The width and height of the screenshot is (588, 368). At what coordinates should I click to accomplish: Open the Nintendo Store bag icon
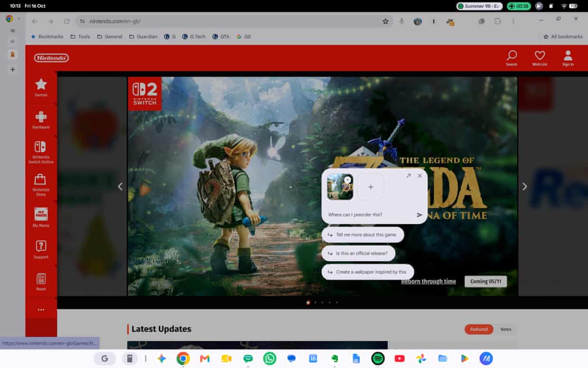point(41,185)
